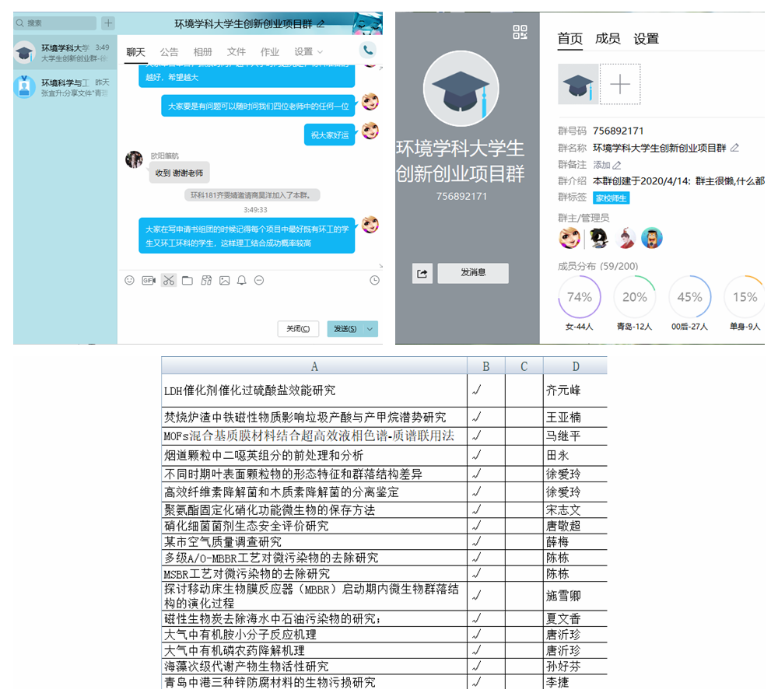Click the GIF video icon
This screenshot has height=700, width=778.
[149, 280]
